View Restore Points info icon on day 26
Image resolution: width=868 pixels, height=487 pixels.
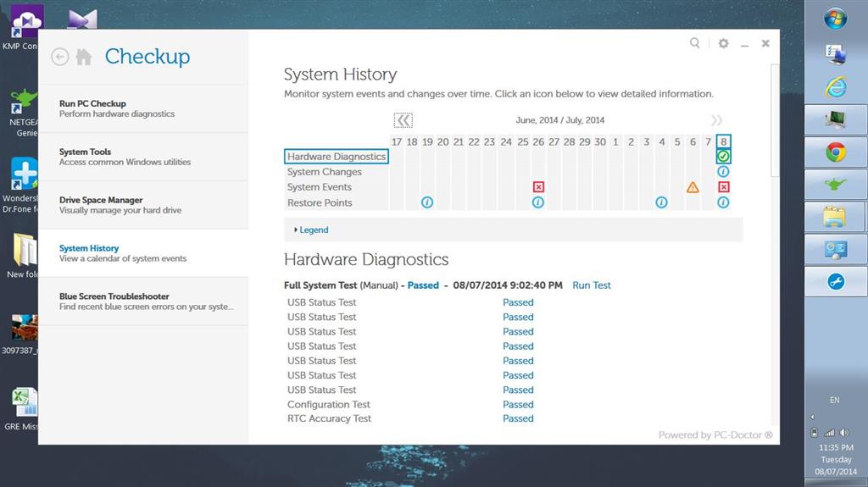[x=538, y=202]
